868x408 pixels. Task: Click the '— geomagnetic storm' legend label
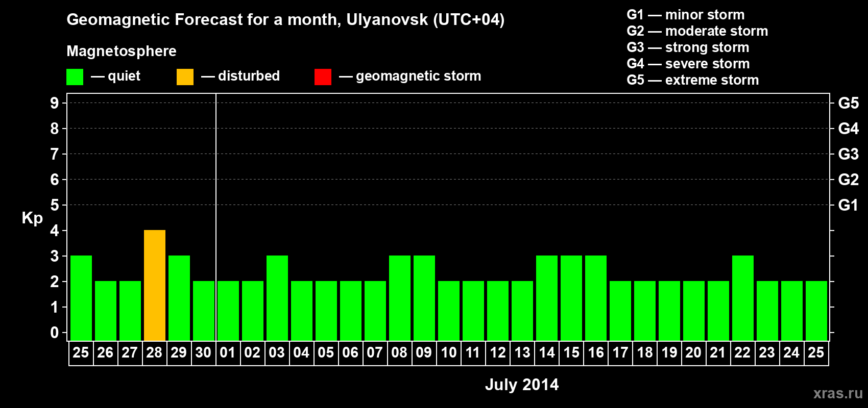point(410,76)
